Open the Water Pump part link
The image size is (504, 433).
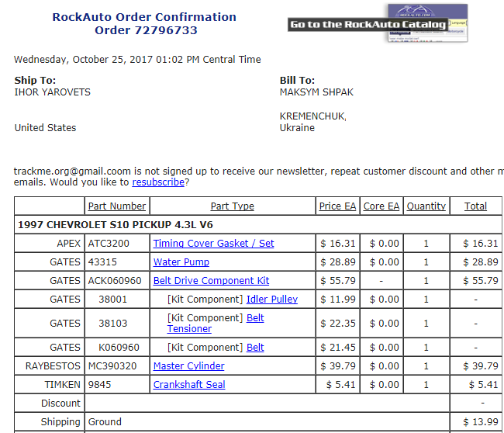coord(181,262)
